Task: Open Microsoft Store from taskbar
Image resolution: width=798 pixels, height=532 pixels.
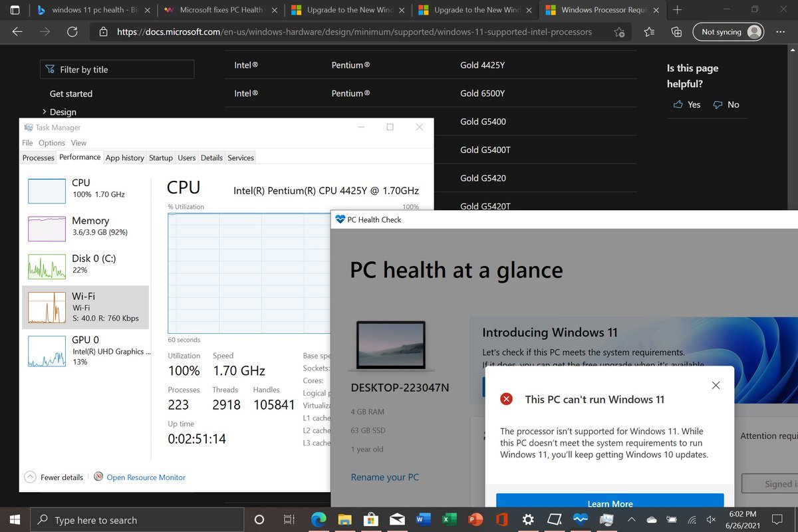Action: [x=372, y=519]
